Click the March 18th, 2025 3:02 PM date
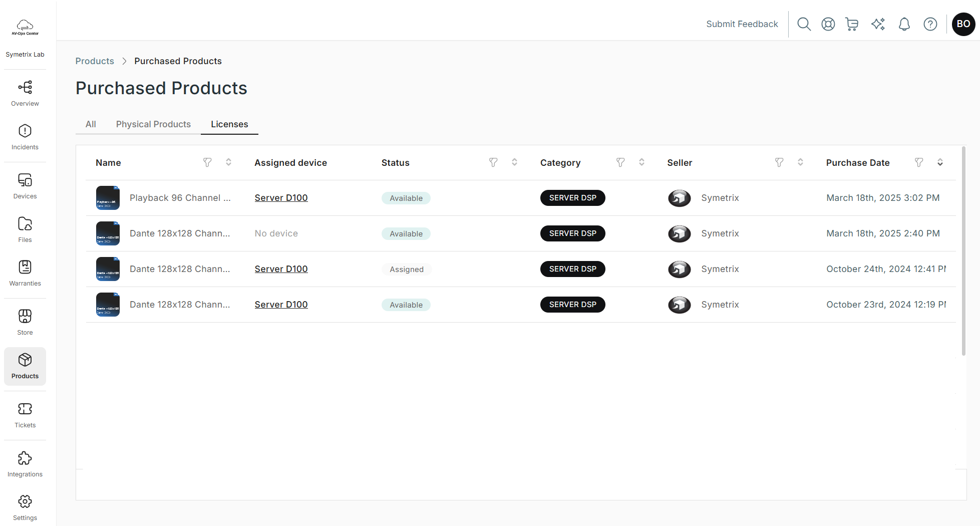The width and height of the screenshot is (980, 526). click(883, 198)
